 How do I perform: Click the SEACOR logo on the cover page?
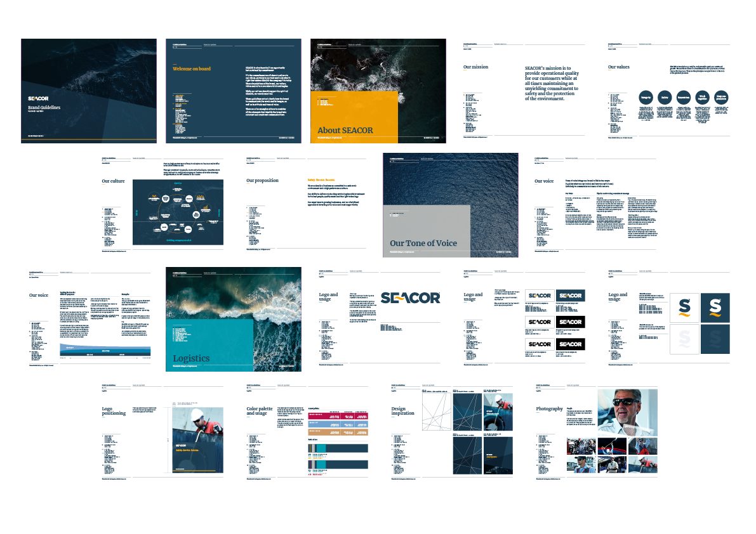click(38, 98)
